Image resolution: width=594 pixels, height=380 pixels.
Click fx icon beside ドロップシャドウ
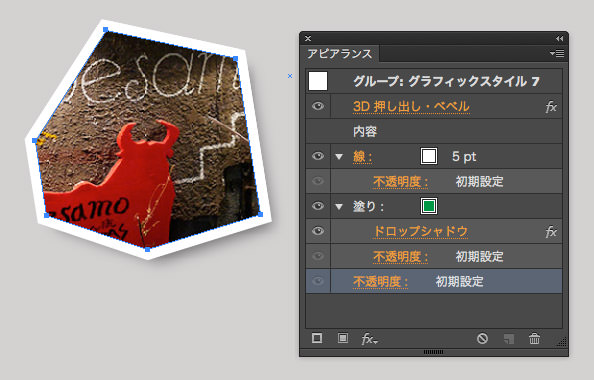pos(551,231)
